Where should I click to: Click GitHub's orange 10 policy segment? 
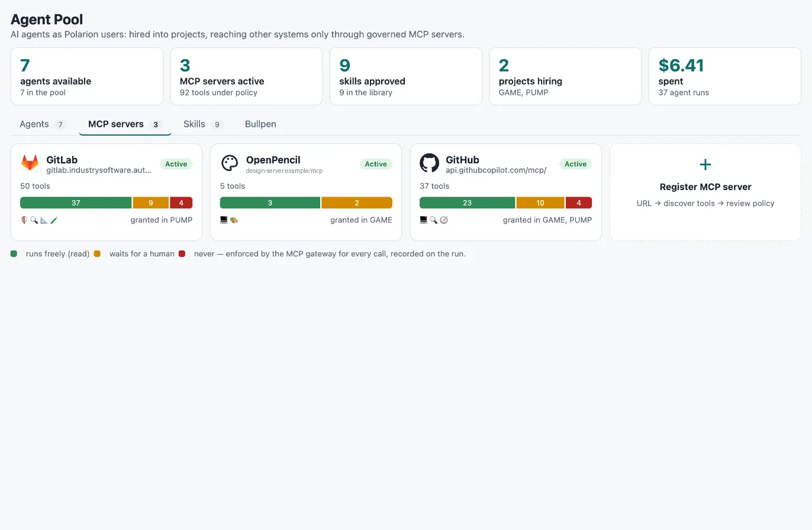click(x=540, y=203)
